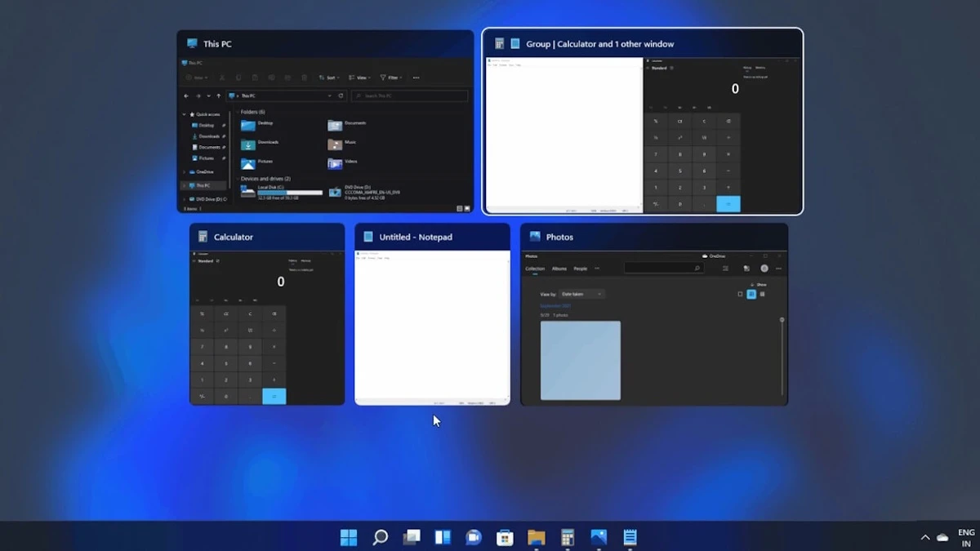Click the OneDrive cloud tray icon
980x551 pixels.
(x=942, y=537)
